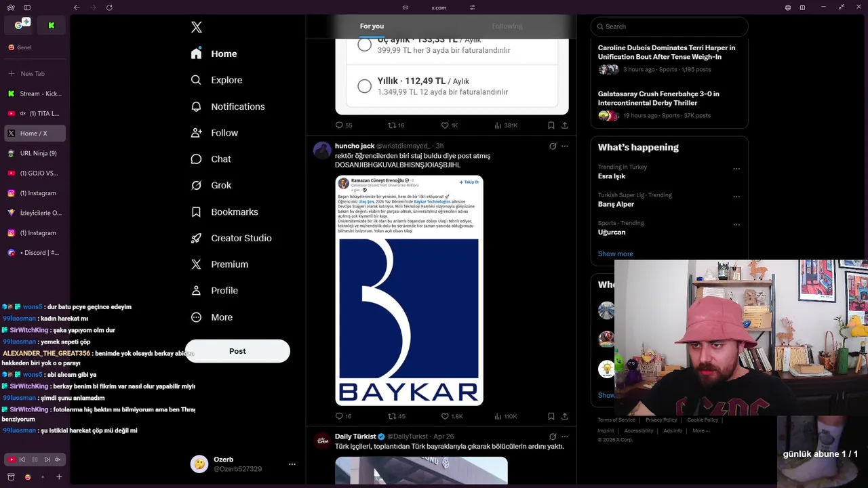Image resolution: width=868 pixels, height=488 pixels.
Task: Expand the More menu in sidebar
Action: pos(212,317)
